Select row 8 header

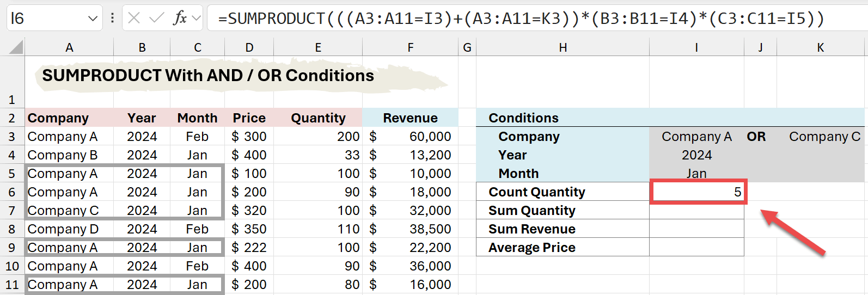pos(12,229)
